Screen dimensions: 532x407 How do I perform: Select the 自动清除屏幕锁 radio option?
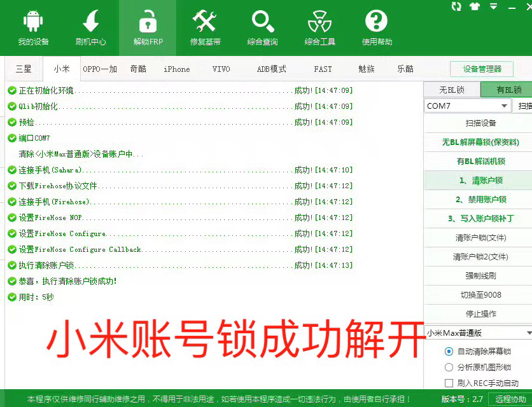[x=449, y=351]
